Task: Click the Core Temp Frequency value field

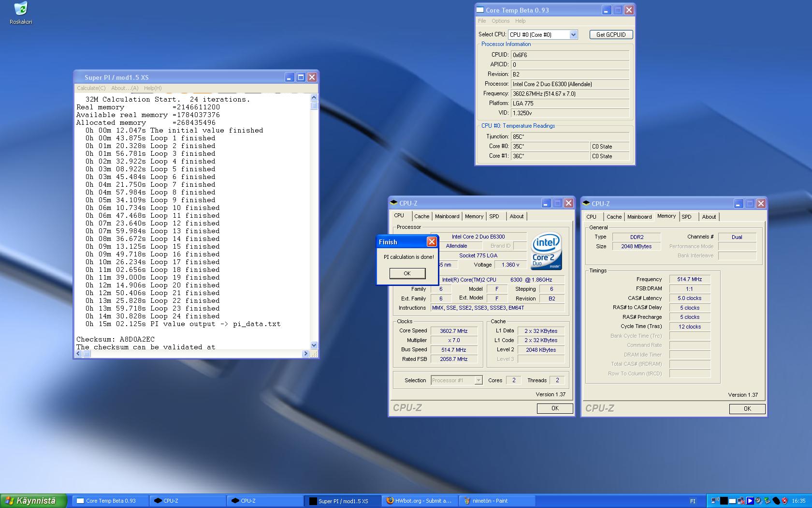Action: coord(570,94)
